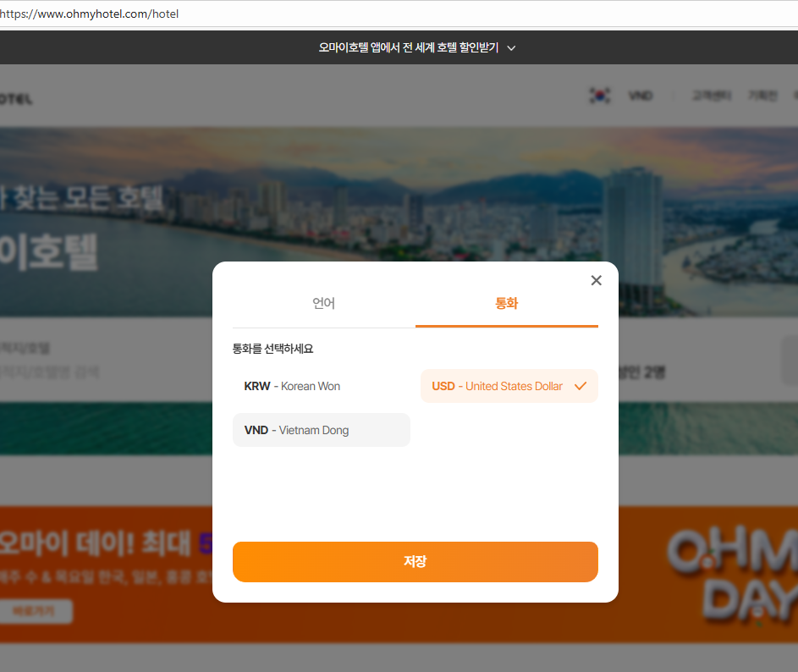The image size is (798, 672).
Task: Click the VND currency label in header
Action: pyautogui.click(x=641, y=96)
